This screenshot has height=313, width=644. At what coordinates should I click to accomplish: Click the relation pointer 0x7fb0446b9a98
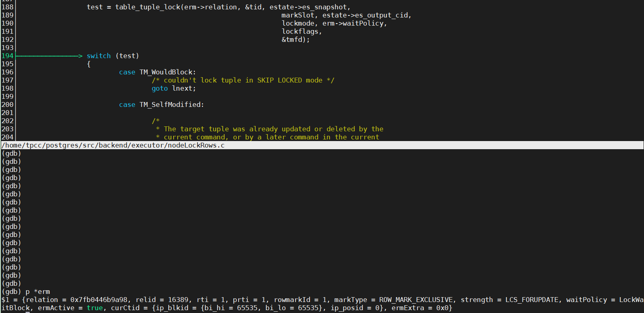point(98,300)
